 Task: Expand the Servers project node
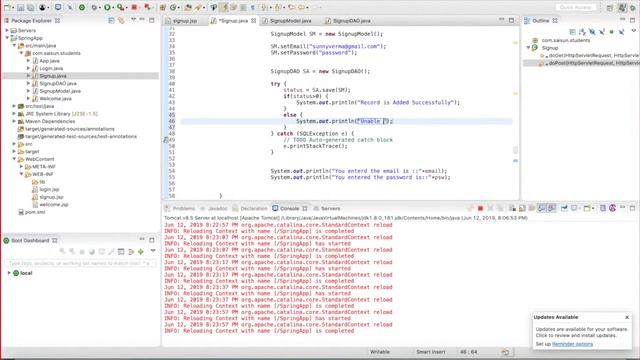[7, 30]
